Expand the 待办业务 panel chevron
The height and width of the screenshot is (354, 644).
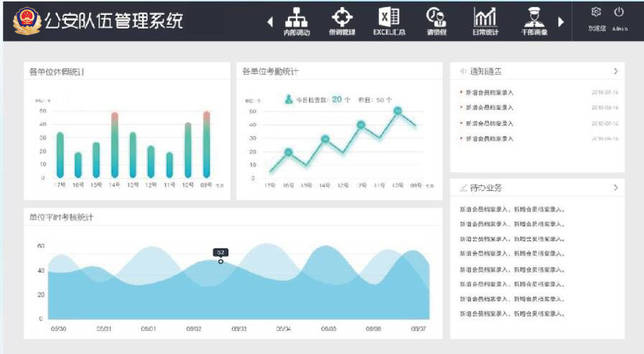(x=615, y=188)
